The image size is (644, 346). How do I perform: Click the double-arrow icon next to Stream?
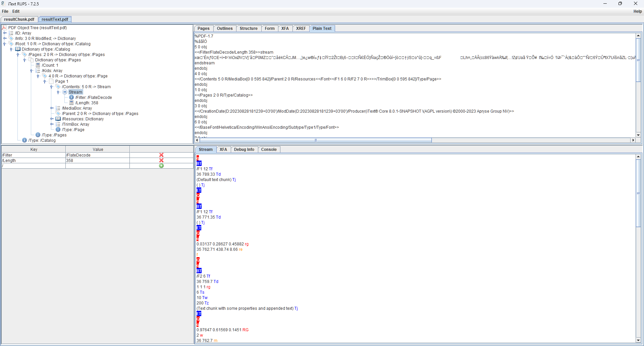coord(64,92)
